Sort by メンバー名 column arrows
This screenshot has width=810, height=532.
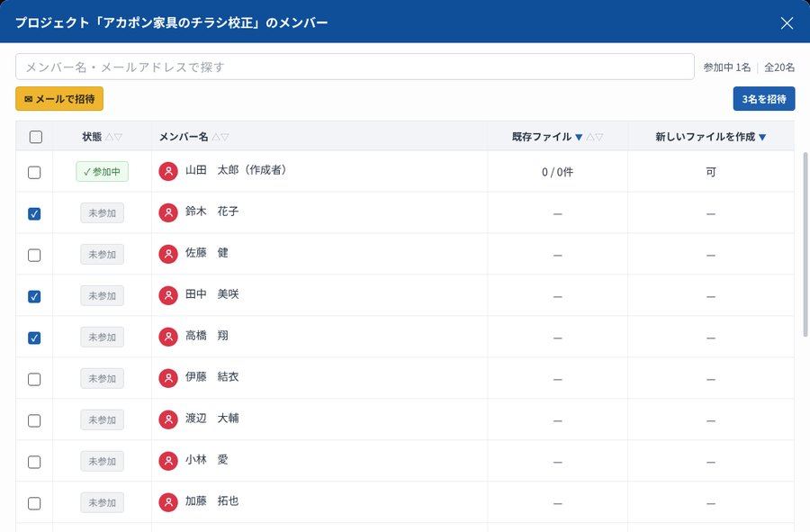coord(220,137)
